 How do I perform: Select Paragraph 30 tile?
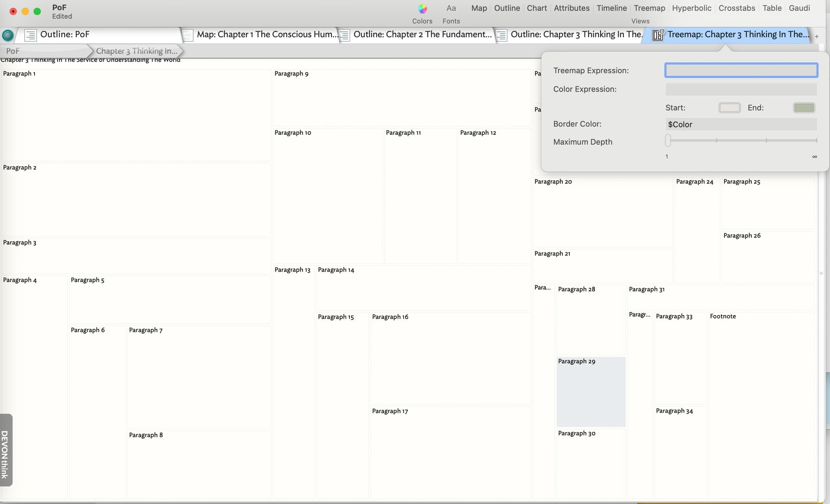(x=591, y=464)
